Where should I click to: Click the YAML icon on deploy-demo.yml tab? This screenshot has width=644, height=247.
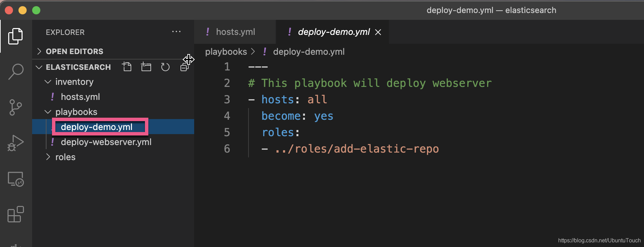290,32
